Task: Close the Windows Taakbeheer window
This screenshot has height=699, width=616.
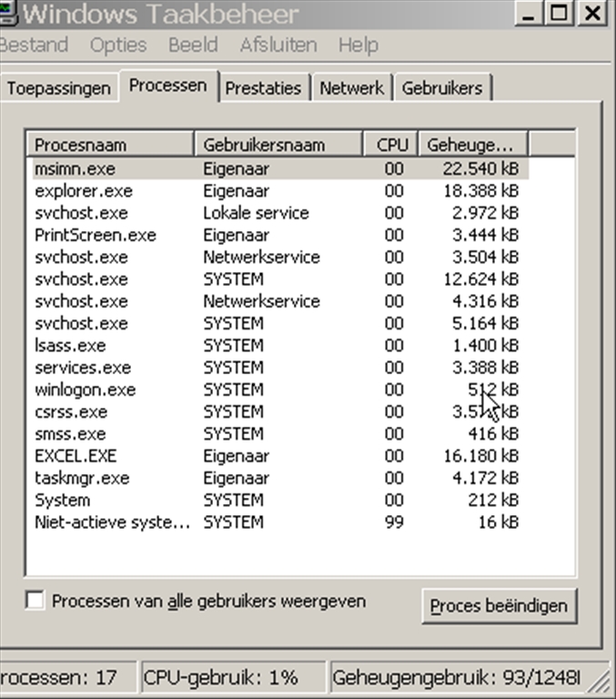Action: click(592, 13)
